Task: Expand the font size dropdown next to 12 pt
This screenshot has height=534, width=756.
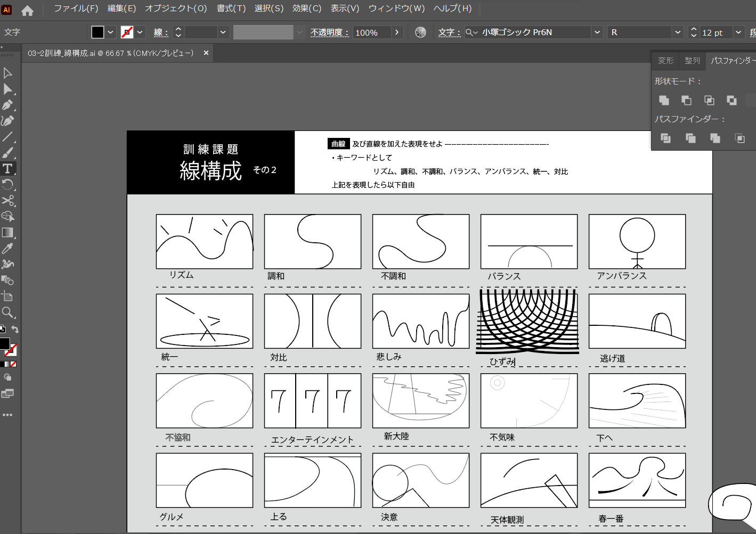Action: pos(738,32)
